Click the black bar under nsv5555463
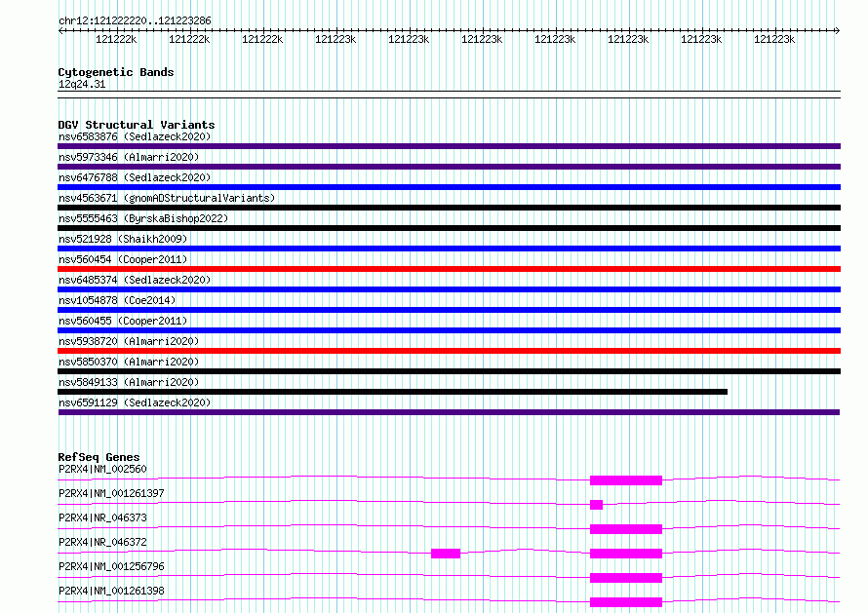 pyautogui.click(x=449, y=228)
